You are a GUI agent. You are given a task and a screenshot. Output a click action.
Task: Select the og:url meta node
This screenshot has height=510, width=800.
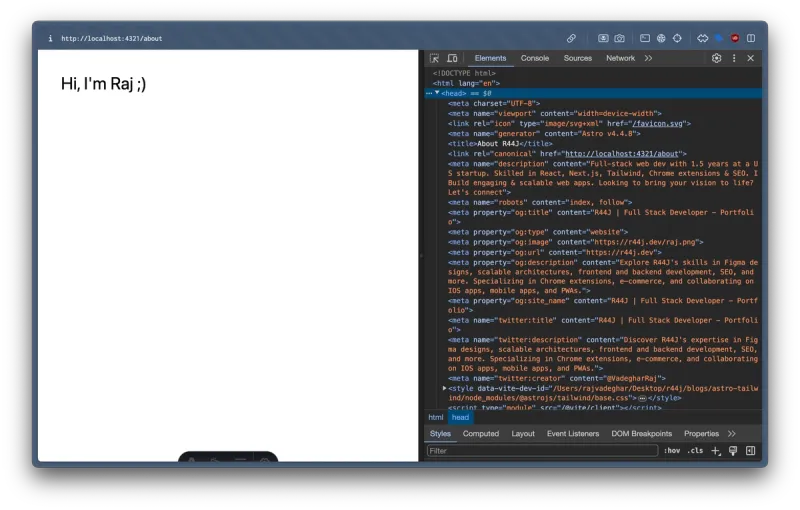[x=555, y=252]
